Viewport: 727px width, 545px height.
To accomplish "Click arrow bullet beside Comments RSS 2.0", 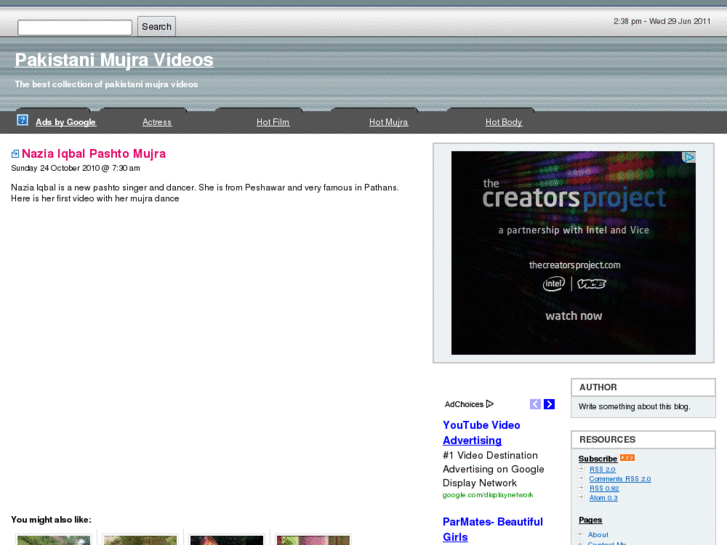I will pyautogui.click(x=581, y=478).
